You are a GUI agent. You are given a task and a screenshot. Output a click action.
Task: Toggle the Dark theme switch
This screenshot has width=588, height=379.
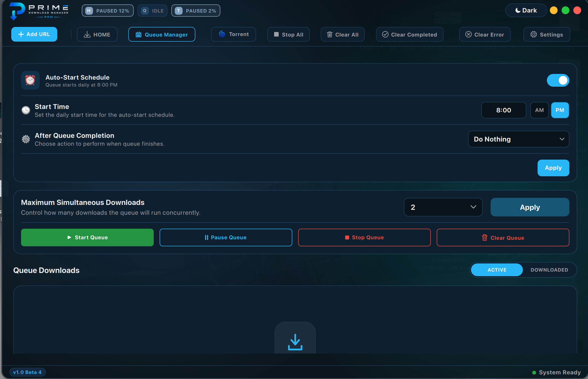[526, 10]
